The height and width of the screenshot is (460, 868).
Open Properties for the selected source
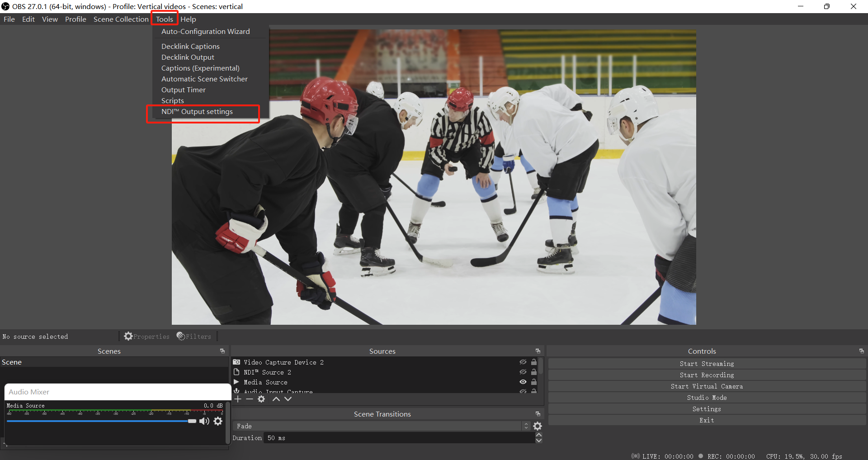(x=147, y=336)
